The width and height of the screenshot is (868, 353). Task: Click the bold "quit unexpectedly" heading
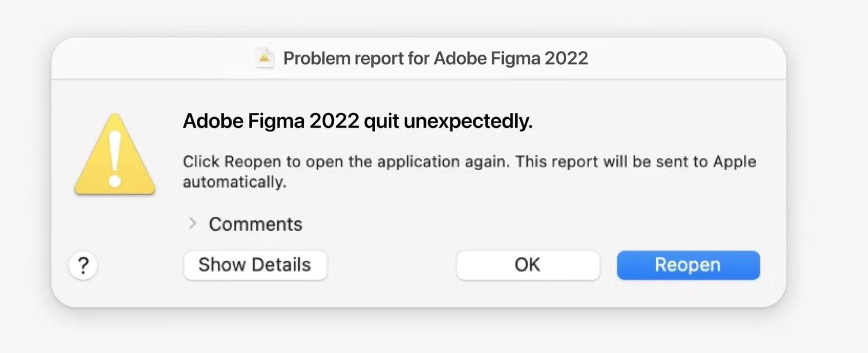(x=448, y=122)
